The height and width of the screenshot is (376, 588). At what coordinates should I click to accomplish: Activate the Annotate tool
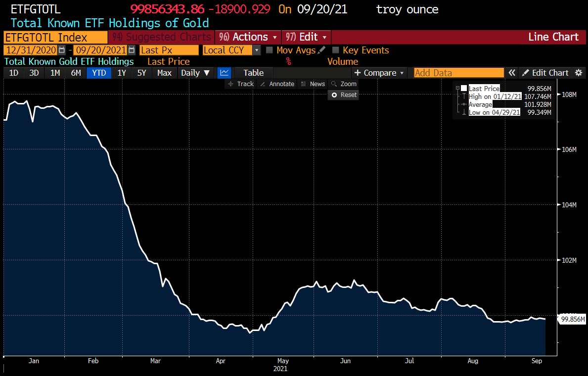click(x=277, y=84)
